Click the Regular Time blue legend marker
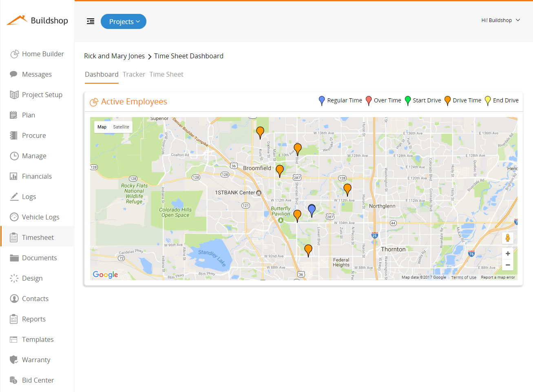The width and height of the screenshot is (533, 392). click(x=322, y=101)
